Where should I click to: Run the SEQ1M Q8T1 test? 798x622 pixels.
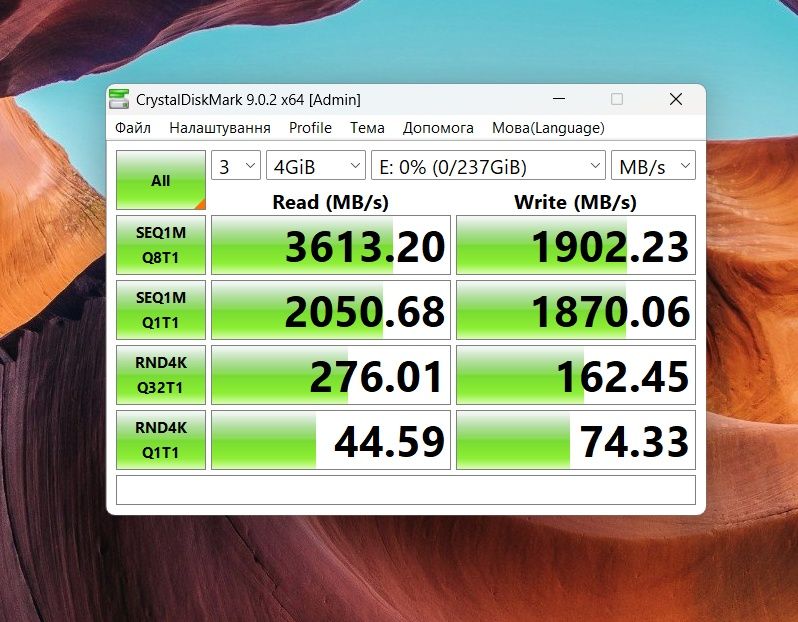click(x=161, y=245)
